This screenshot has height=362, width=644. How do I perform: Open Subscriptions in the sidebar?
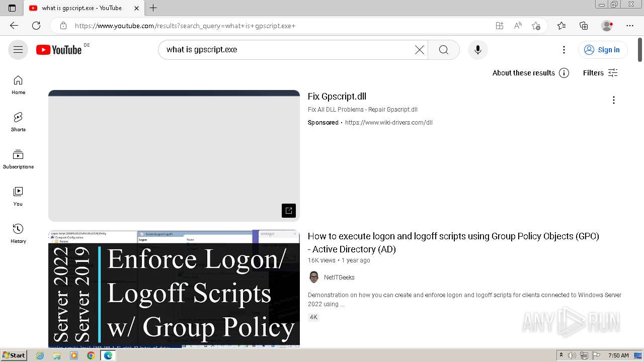pyautogui.click(x=18, y=159)
